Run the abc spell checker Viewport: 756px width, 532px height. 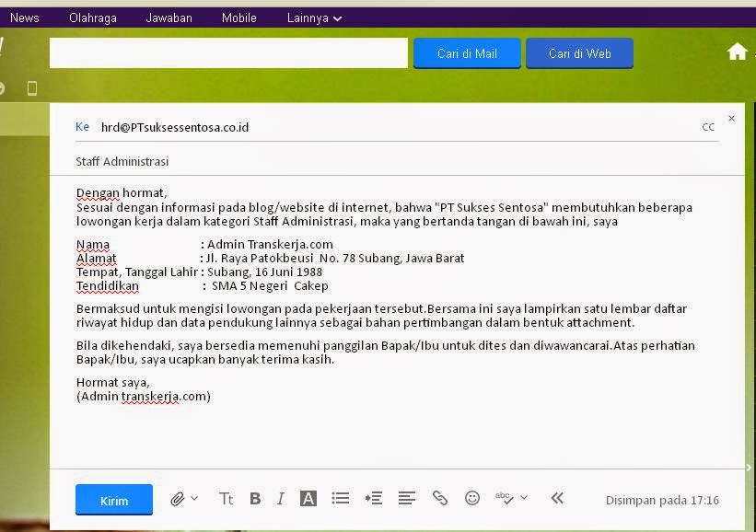[502, 498]
